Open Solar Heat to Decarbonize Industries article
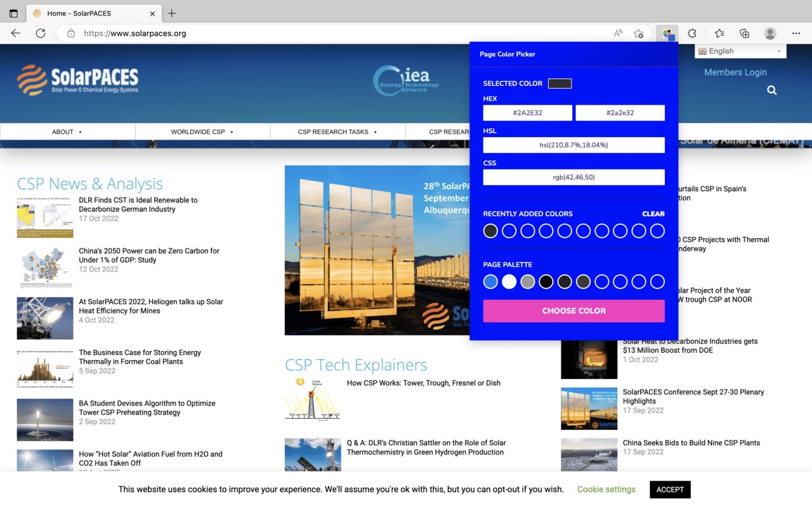This screenshot has height=508, width=812. [690, 345]
